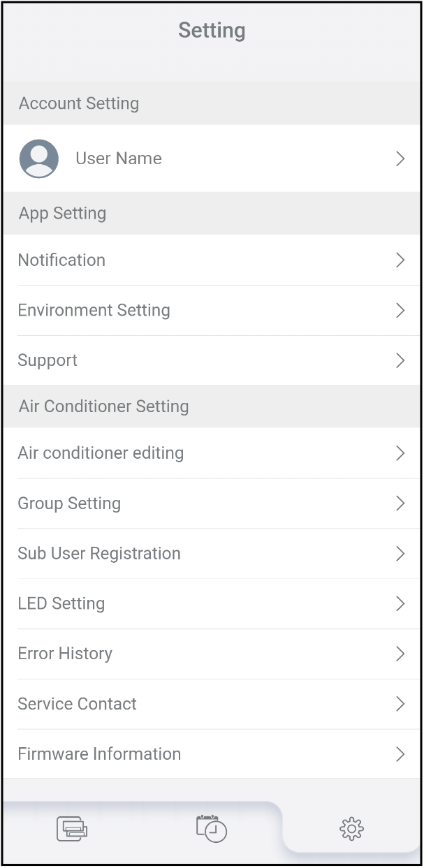Select the settings gear tab icon
Screen dimensions: 424x868
click(x=351, y=829)
